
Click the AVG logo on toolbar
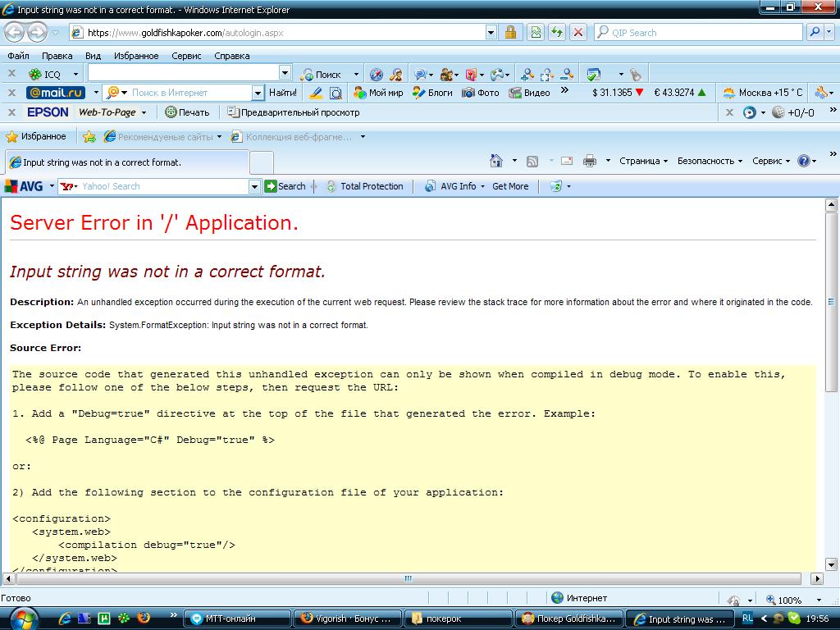coord(25,186)
